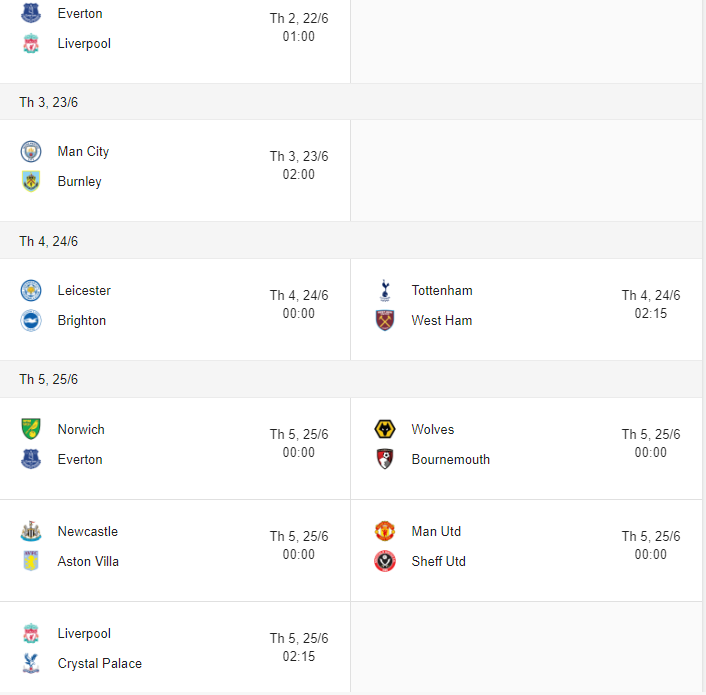Click the Wolves club crest
706x695 pixels.
click(x=385, y=430)
